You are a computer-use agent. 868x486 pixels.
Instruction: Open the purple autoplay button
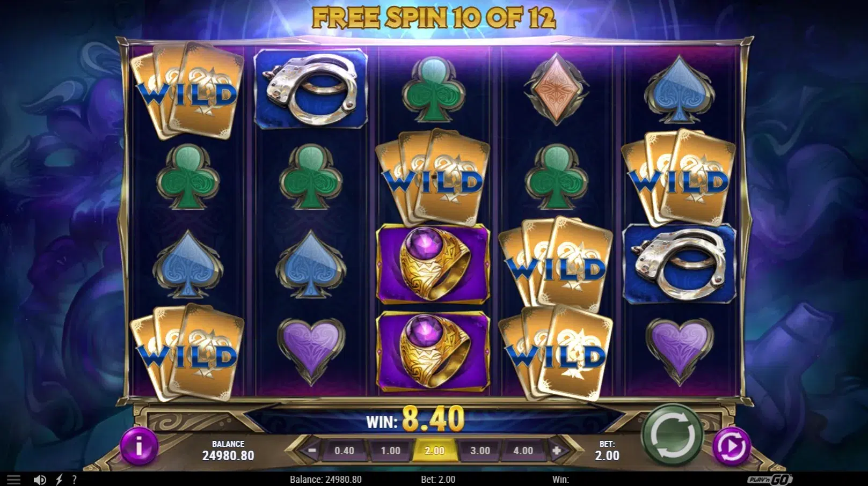click(732, 446)
